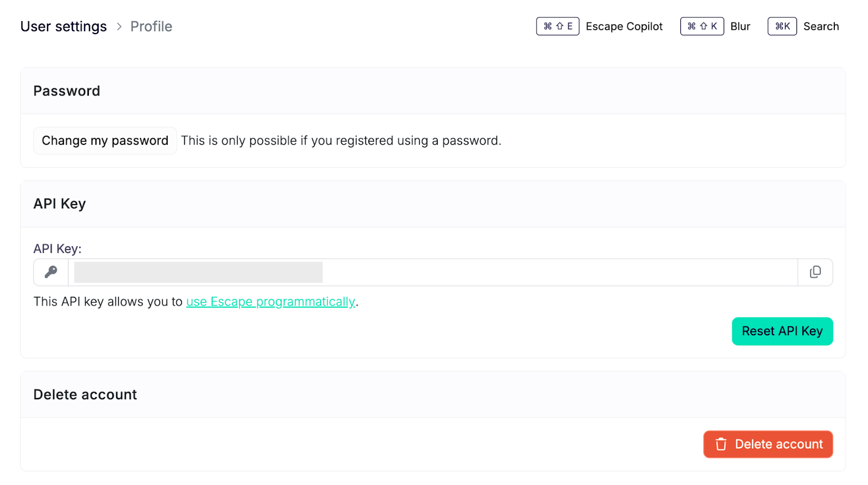This screenshot has width=868, height=485.
Task: Click the Command-K shortcut badge
Action: tap(782, 27)
